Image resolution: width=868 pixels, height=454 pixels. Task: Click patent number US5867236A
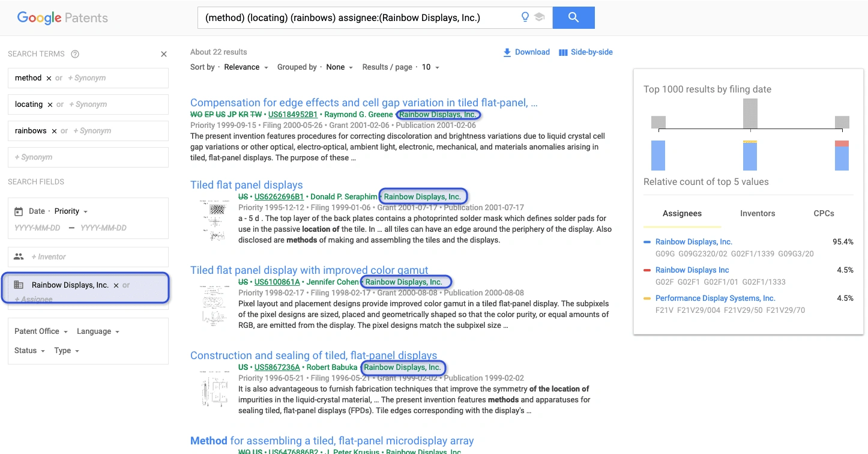(x=277, y=368)
